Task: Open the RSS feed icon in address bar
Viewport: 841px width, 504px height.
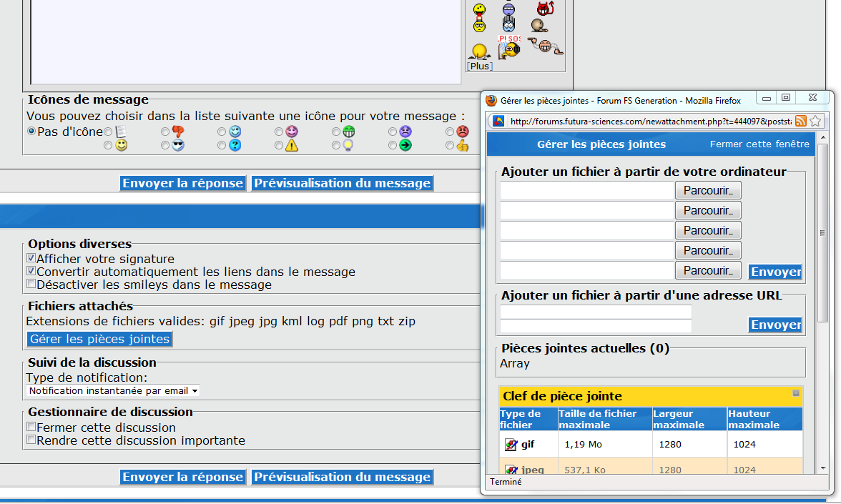Action: coord(801,122)
